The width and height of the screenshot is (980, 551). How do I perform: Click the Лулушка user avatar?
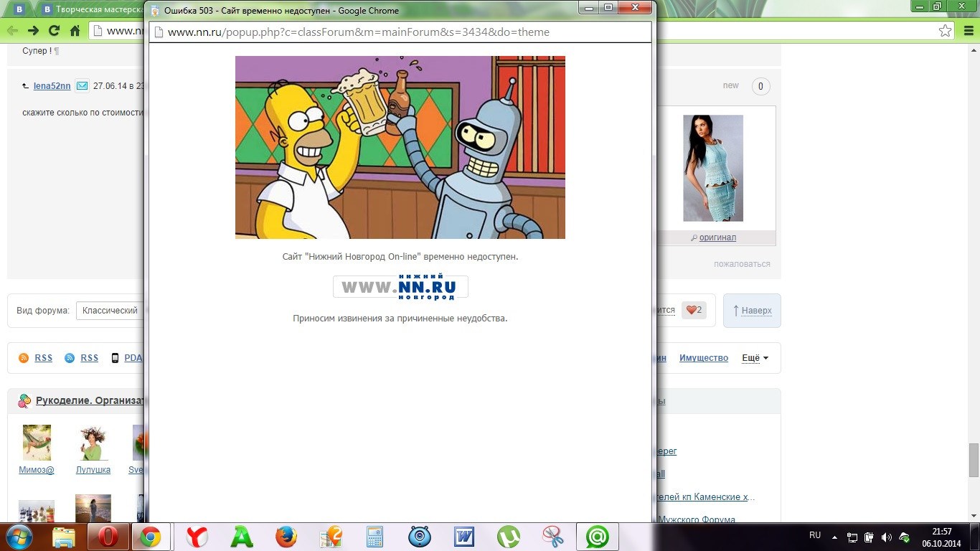[x=93, y=443]
